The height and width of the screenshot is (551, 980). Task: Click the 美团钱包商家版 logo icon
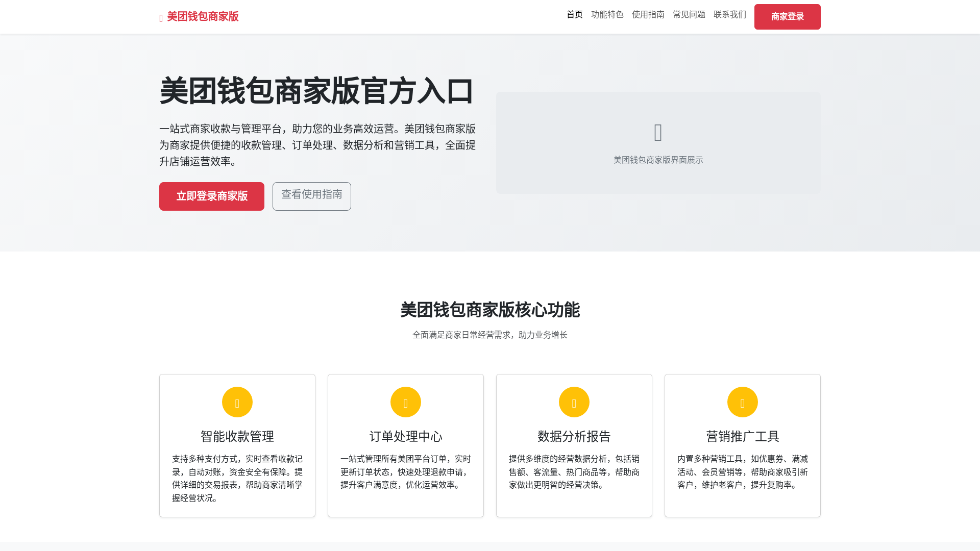point(161,18)
